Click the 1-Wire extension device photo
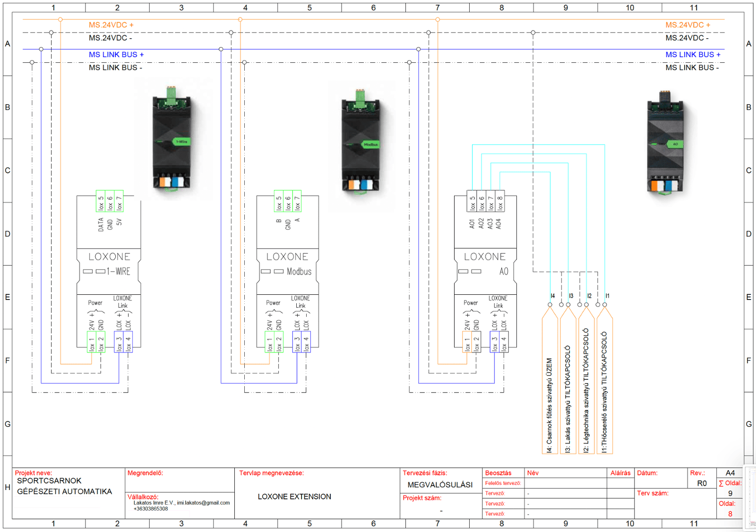This screenshot has width=756, height=532. click(x=172, y=140)
